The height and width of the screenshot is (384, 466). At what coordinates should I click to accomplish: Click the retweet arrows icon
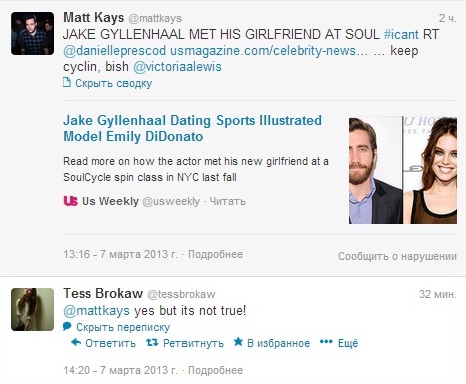pos(152,342)
